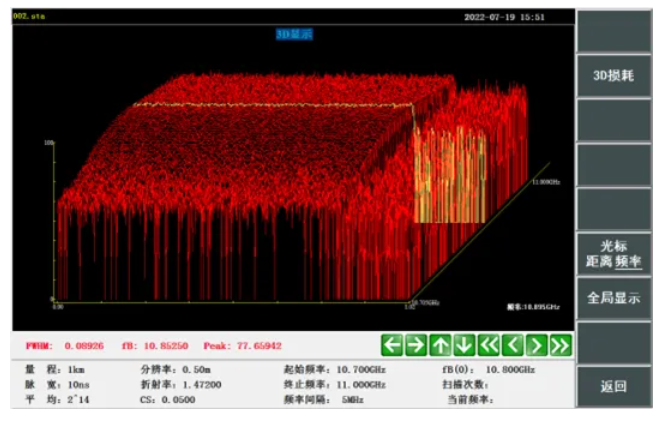
Task: Click the 起始频率 10.700GHz value
Action: click(x=362, y=370)
